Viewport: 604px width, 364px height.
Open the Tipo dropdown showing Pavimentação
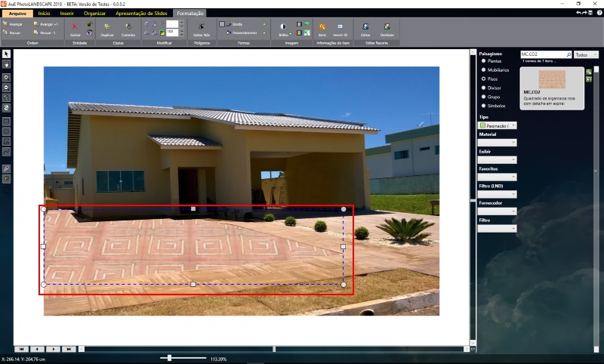coord(498,125)
